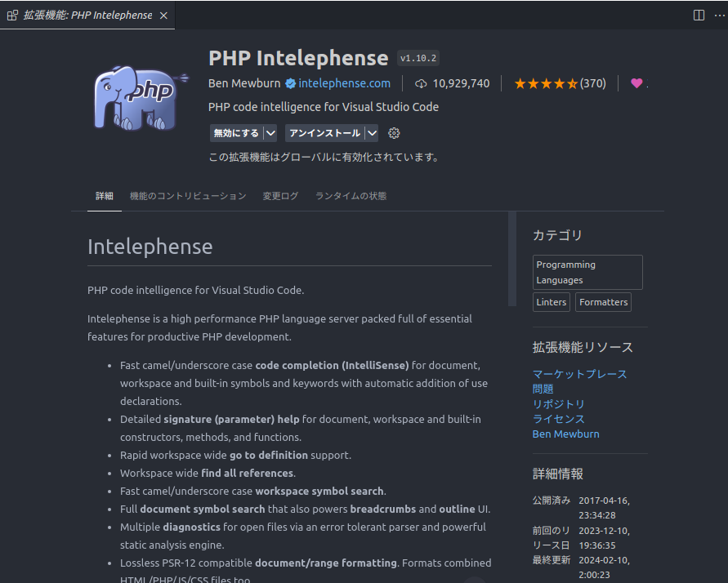Click the star rating (370)
This screenshot has height=583, width=728.
(560, 83)
